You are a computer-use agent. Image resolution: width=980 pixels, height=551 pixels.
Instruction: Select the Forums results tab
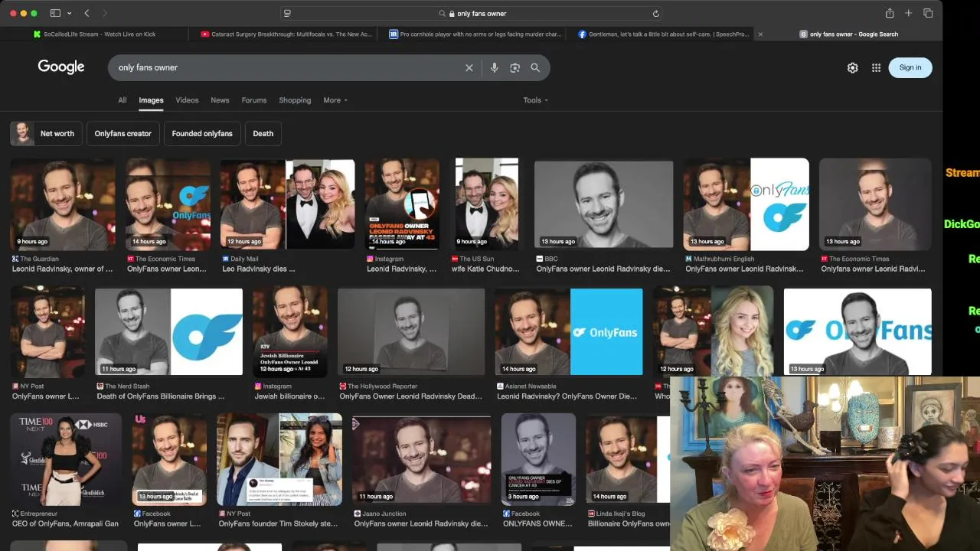pyautogui.click(x=254, y=100)
